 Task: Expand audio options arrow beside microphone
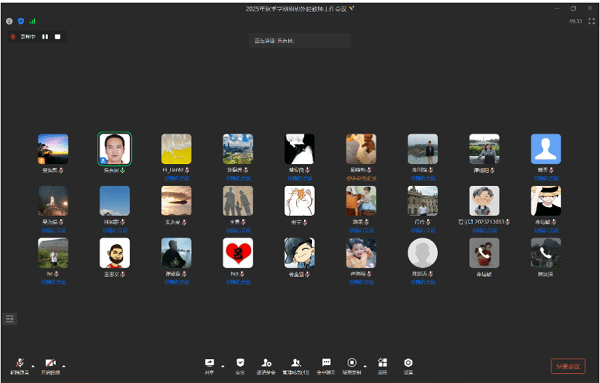[33, 366]
